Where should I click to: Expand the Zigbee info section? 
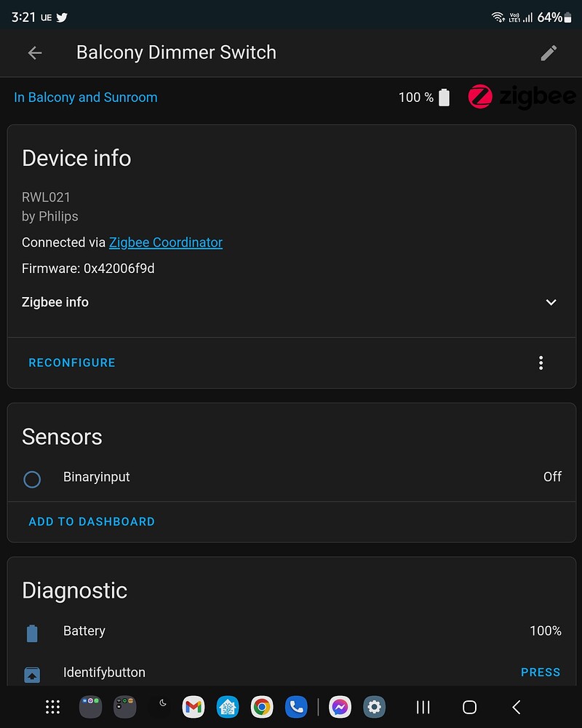[x=551, y=302]
